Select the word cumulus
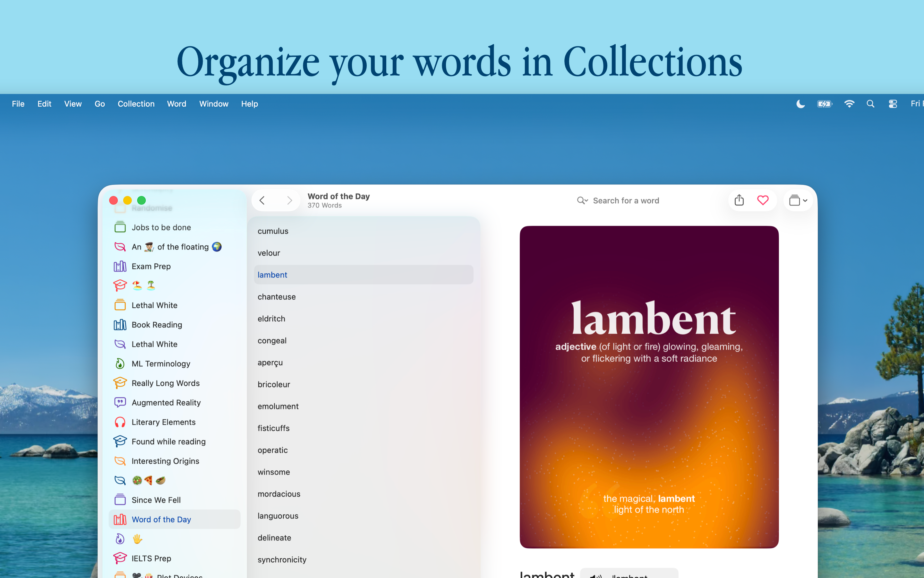Screen dimensions: 924x578 (363, 231)
